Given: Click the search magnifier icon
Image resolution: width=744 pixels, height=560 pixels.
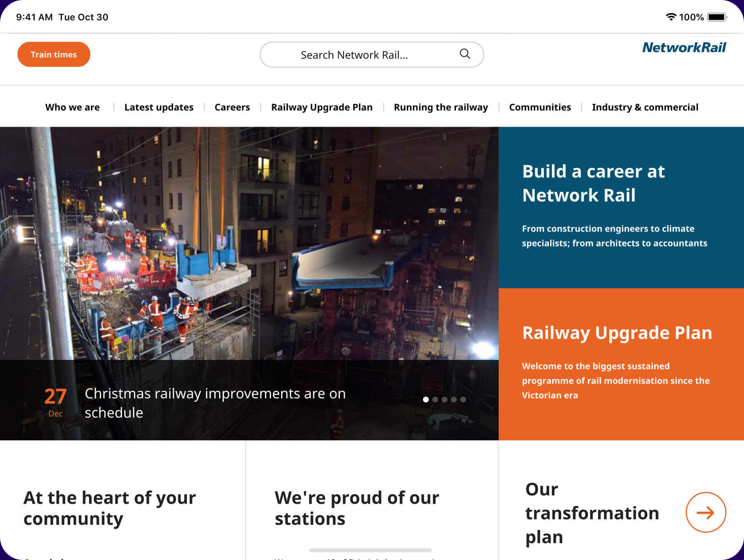Looking at the screenshot, I should pos(464,54).
